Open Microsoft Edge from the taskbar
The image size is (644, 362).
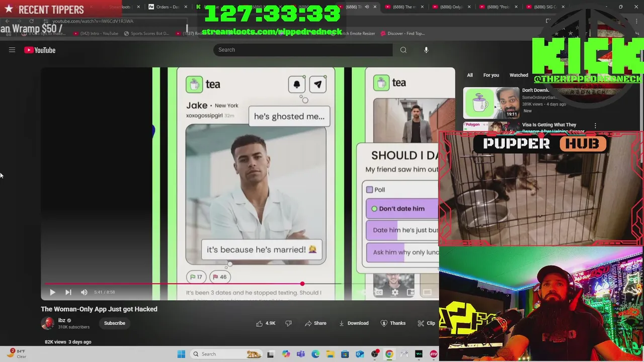(x=315, y=354)
